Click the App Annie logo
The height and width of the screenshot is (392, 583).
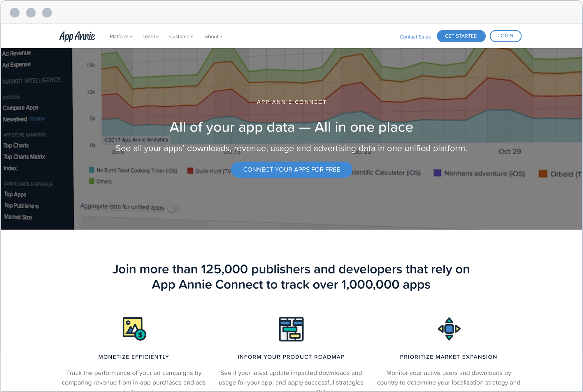click(77, 36)
